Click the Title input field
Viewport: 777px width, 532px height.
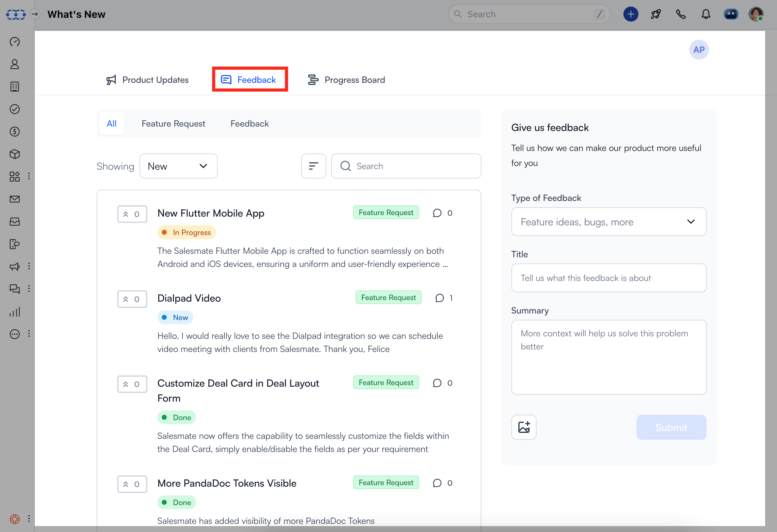click(609, 278)
